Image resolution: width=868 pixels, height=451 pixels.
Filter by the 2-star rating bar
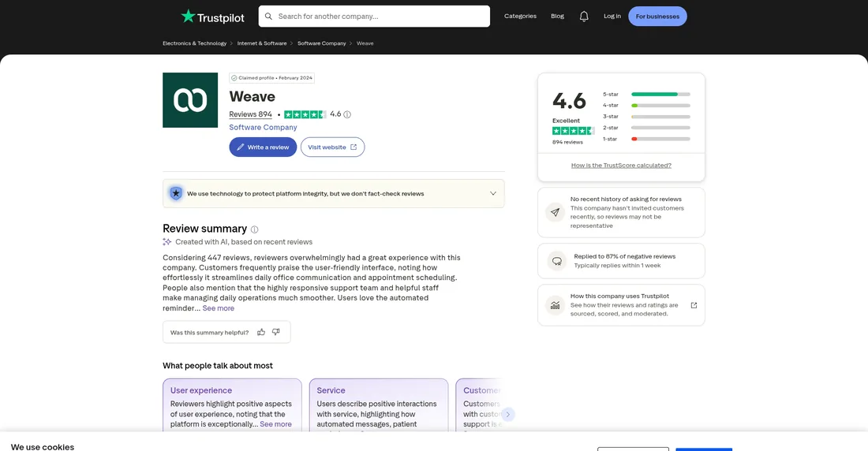[x=646, y=128]
